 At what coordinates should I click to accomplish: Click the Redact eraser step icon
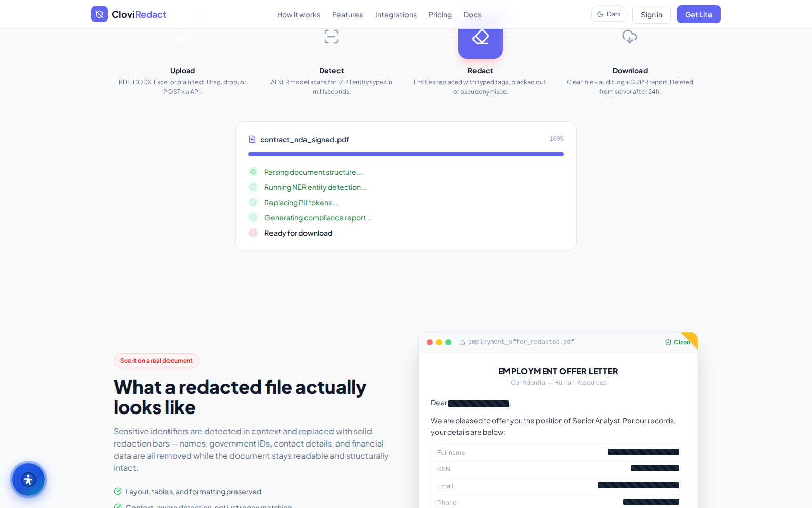pos(481,37)
